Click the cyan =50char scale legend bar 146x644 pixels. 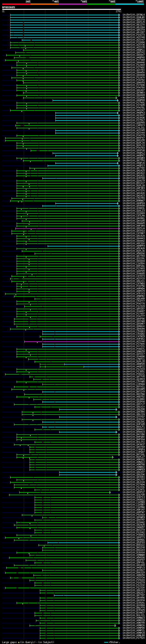click(x=106, y=642)
